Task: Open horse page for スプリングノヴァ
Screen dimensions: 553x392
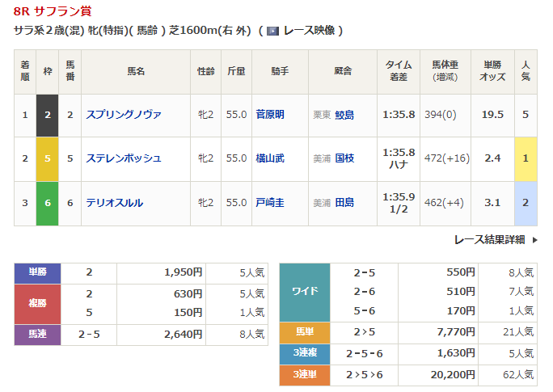Action: 123,115
